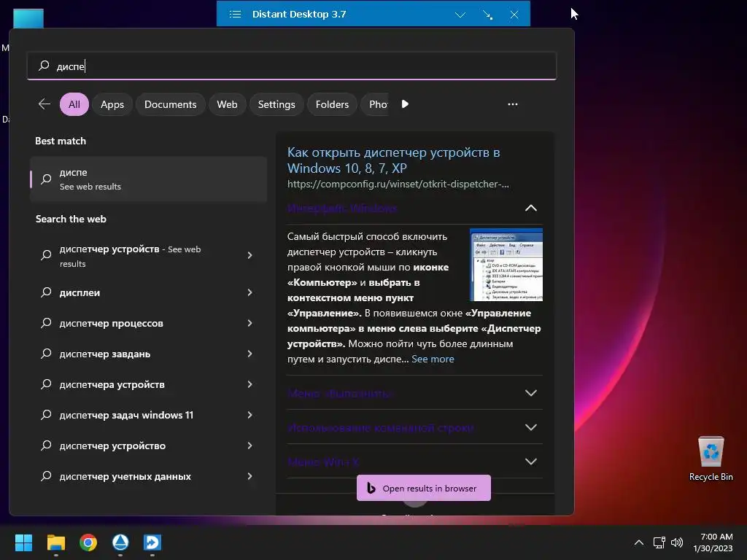Screen dimensions: 747x560
Task: Open the clock showing 7:00 AM
Action: (x=713, y=542)
